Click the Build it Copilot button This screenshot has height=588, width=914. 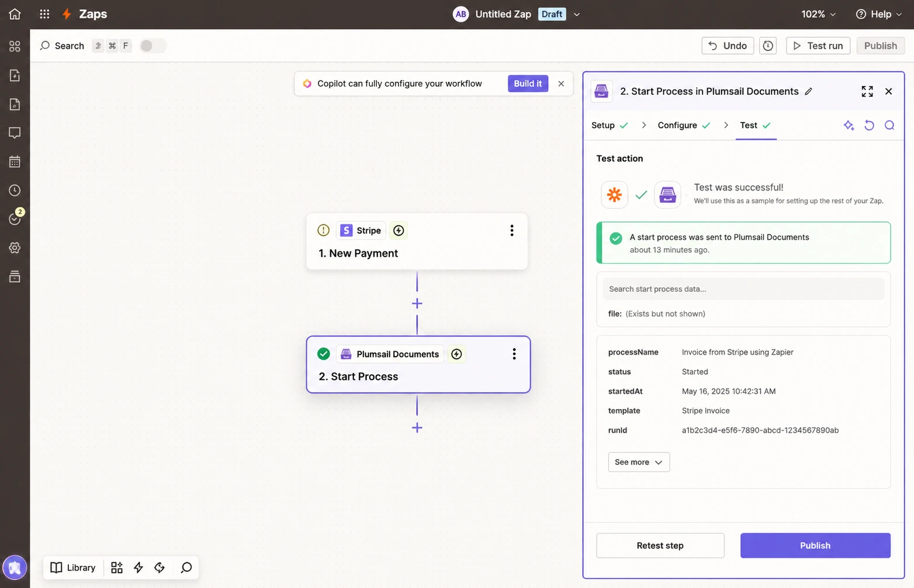coord(528,84)
